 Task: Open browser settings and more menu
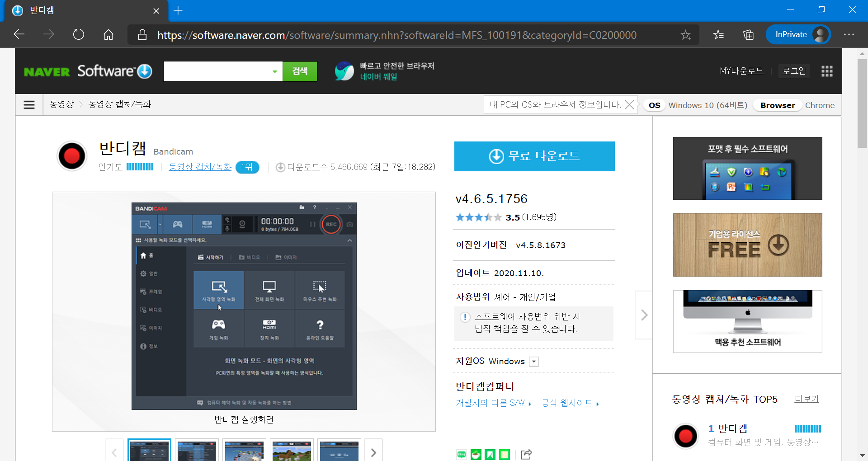[849, 34]
